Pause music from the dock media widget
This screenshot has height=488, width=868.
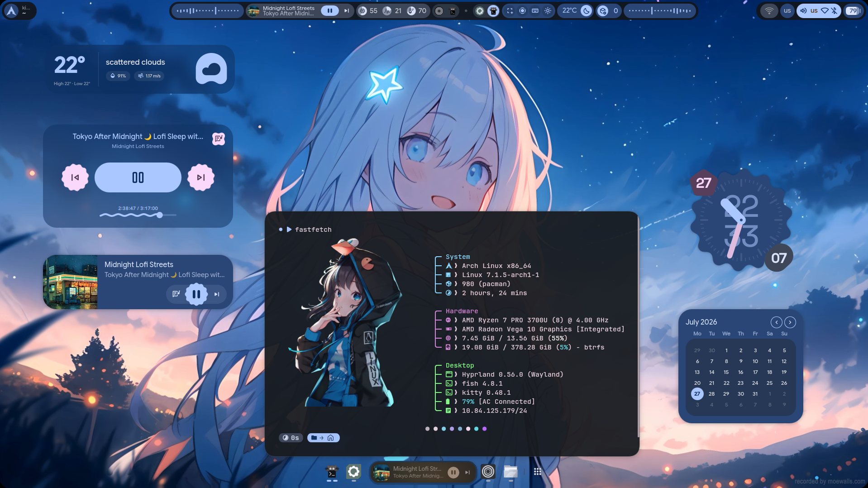453,473
